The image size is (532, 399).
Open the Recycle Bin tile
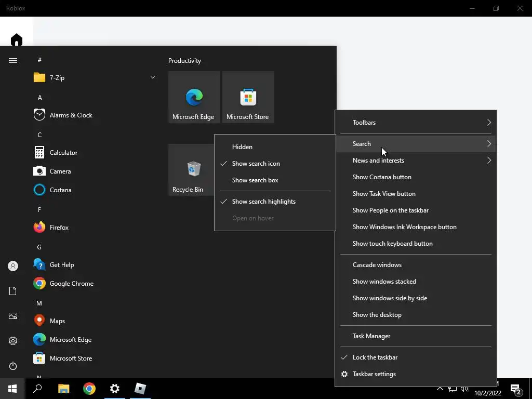tap(191, 170)
